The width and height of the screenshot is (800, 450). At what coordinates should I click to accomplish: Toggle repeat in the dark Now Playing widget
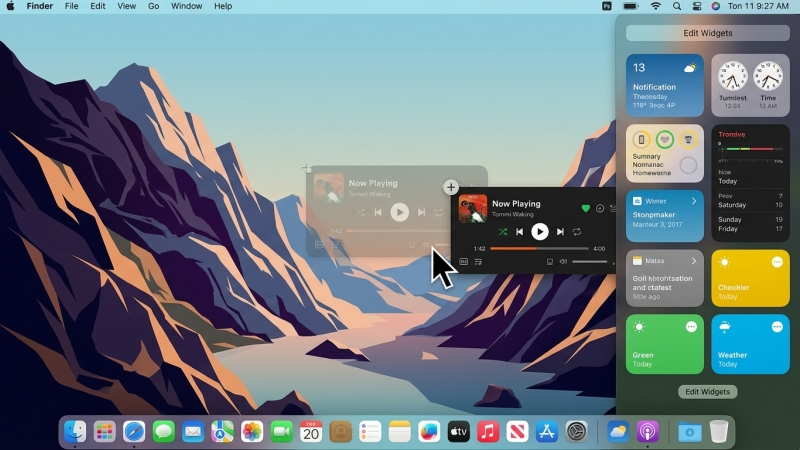(x=577, y=232)
